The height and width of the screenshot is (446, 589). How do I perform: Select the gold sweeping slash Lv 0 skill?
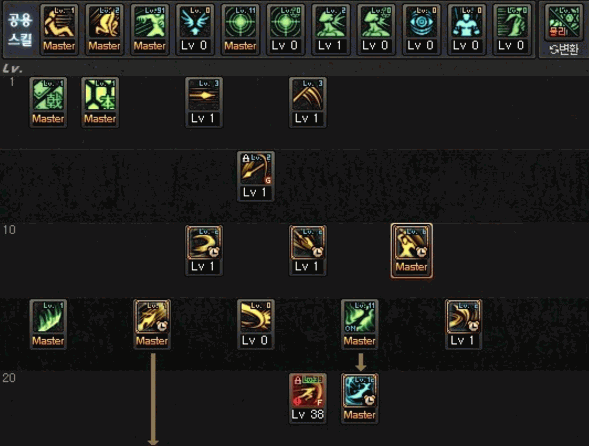[x=255, y=325]
